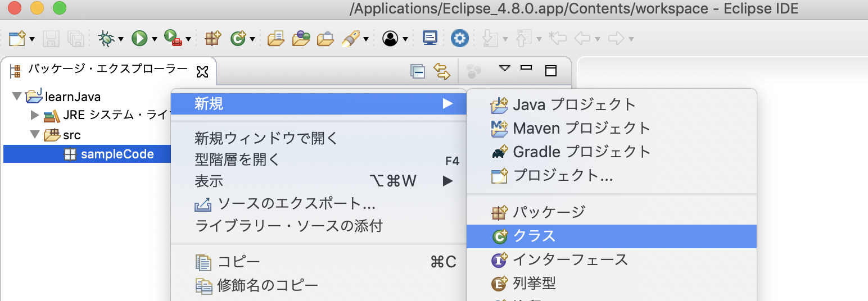Choose 新規ウィンドウで開く from context menu
This screenshot has width=868, height=301.
click(x=319, y=138)
